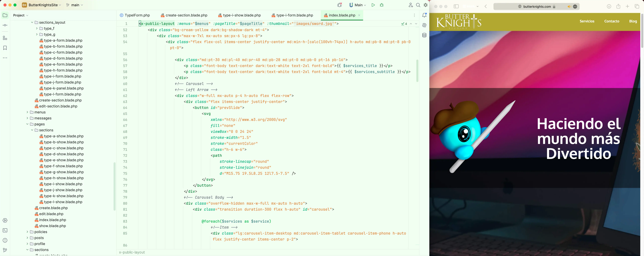The width and height of the screenshot is (644, 256).
Task: Open the AI Assistant spiral icon
Action: (424, 25)
